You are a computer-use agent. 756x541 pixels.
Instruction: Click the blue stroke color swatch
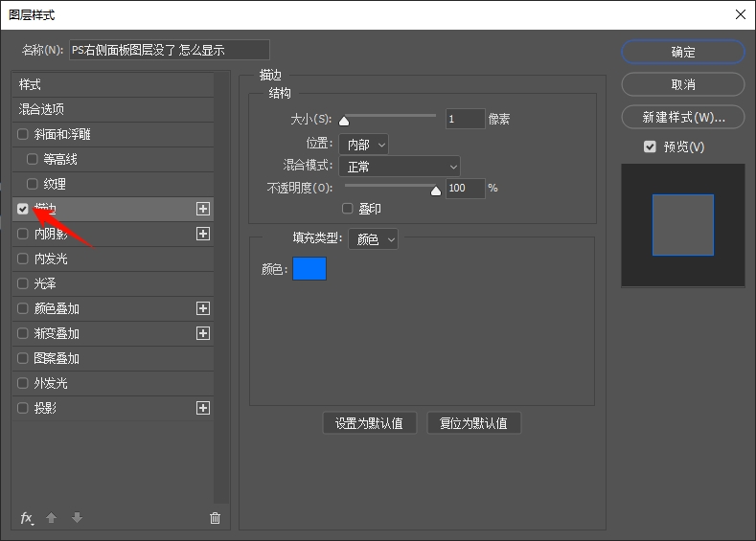(x=309, y=269)
